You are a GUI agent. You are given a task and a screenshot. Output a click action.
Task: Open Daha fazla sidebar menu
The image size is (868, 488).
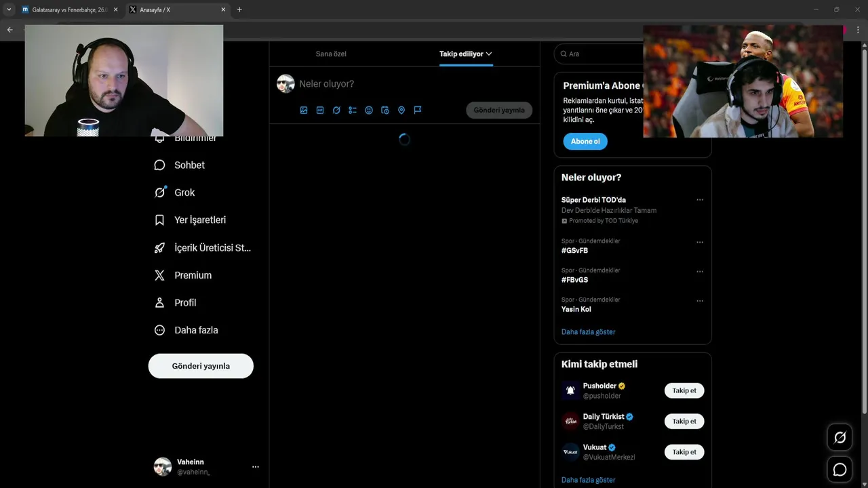tap(186, 330)
